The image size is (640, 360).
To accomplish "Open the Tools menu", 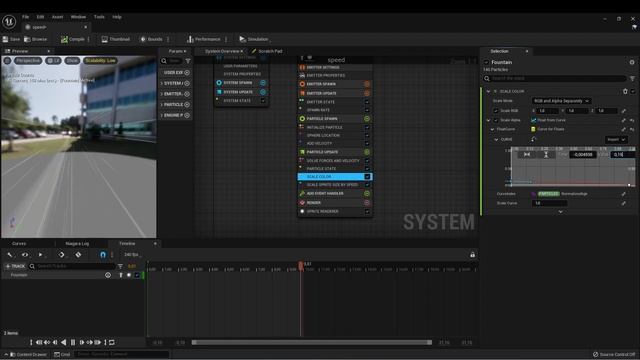I will pyautogui.click(x=99, y=17).
